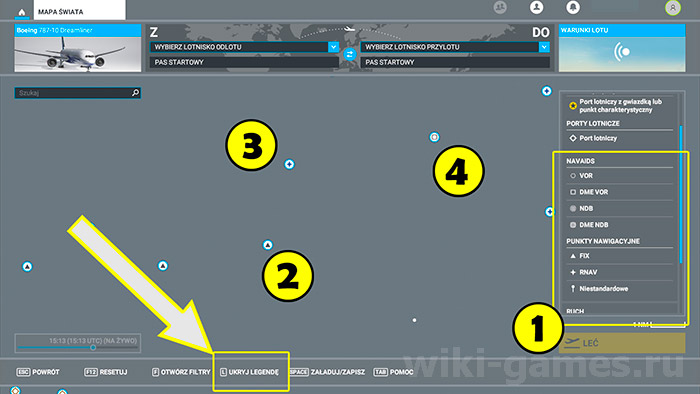
Task: Select the FIX triangle marker near number 2
Action: (267, 245)
